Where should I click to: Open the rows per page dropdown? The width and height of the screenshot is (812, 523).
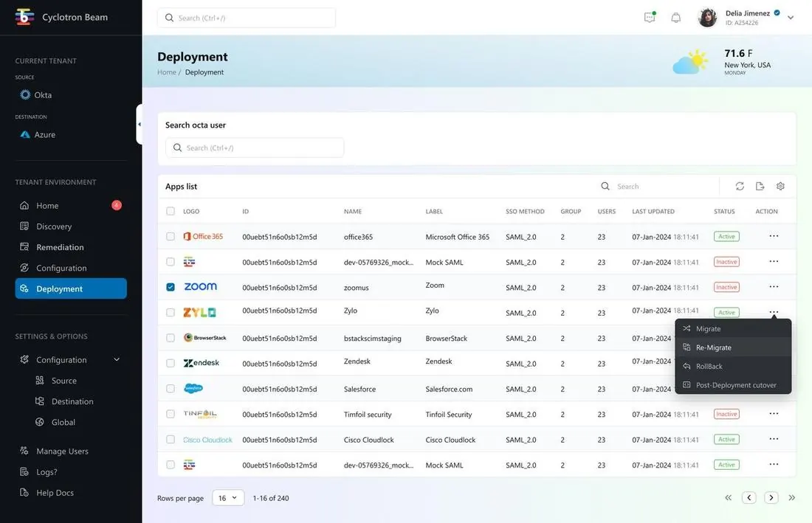point(228,498)
